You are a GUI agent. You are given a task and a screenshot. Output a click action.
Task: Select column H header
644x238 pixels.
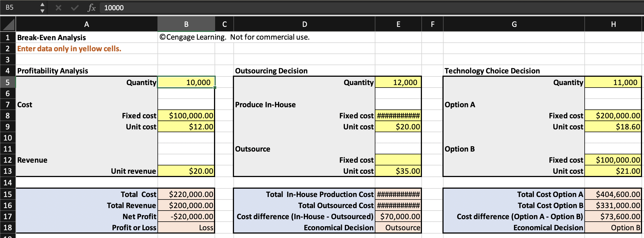click(x=614, y=24)
